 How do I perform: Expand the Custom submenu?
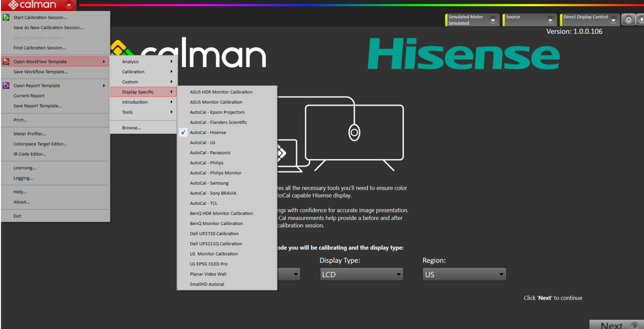(x=143, y=82)
